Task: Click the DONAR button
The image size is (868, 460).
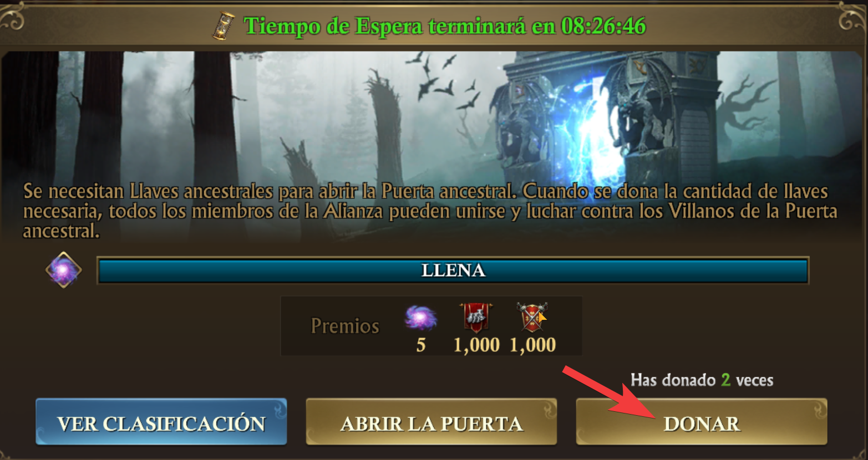Action: tap(702, 422)
